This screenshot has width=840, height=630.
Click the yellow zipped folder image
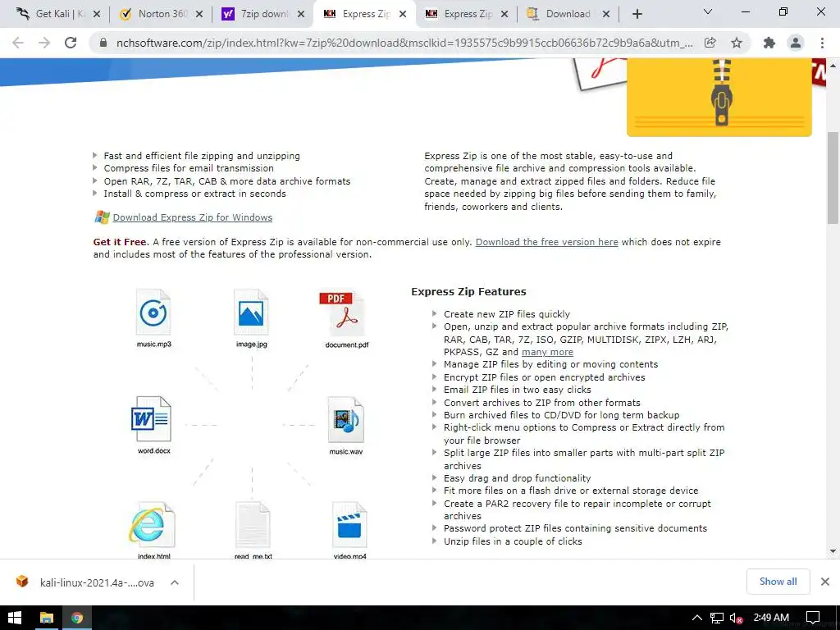pos(719,97)
